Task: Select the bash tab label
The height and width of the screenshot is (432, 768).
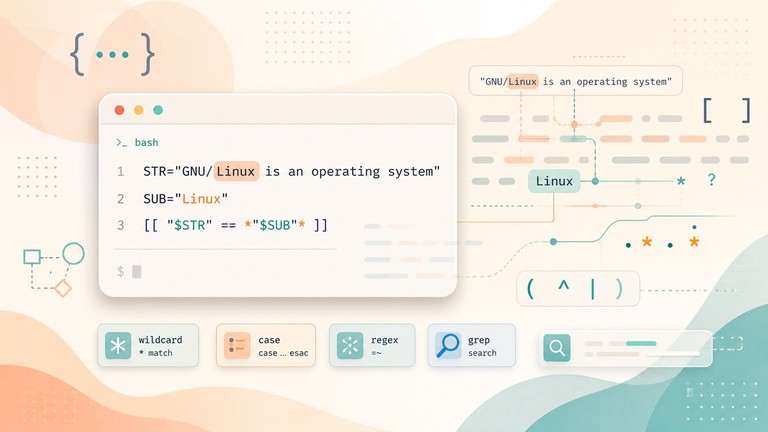Action: (146, 143)
